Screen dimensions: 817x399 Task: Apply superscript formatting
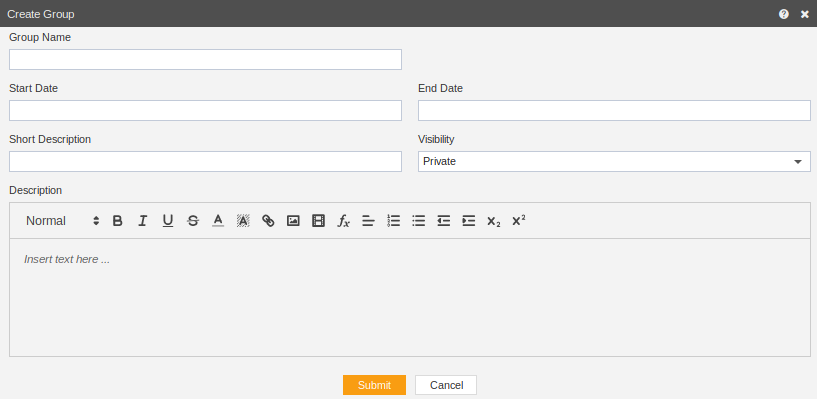518,221
